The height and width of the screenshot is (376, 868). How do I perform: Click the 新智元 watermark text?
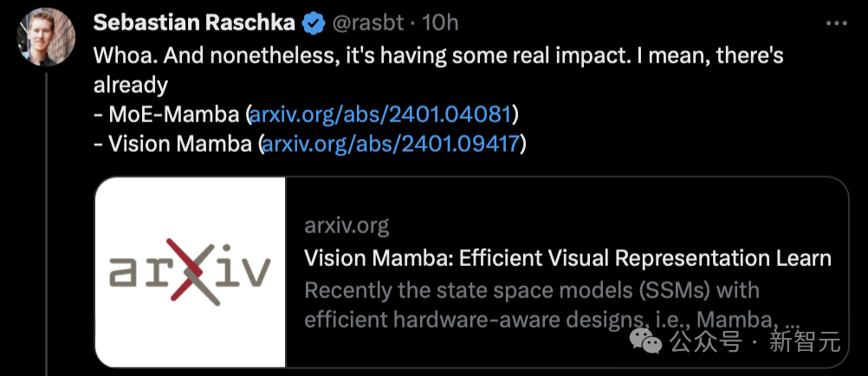(804, 341)
